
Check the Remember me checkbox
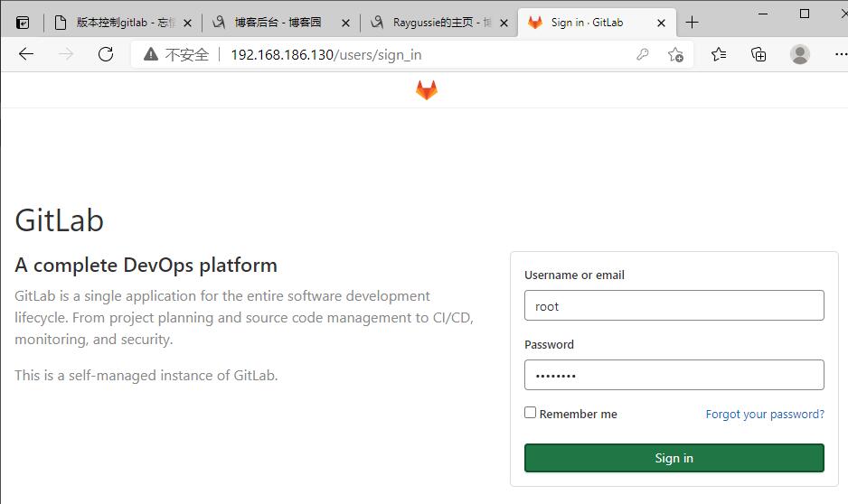coord(530,413)
